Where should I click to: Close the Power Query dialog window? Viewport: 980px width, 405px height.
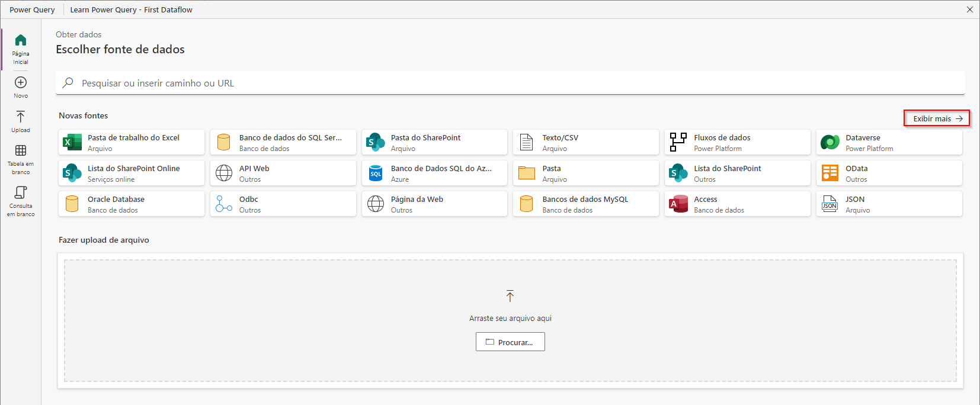tap(969, 9)
